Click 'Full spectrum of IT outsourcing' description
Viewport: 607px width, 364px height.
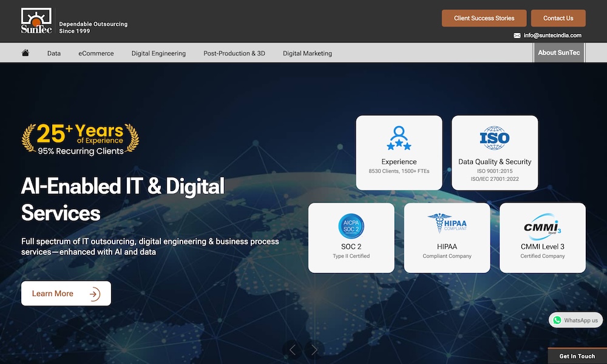150,246
